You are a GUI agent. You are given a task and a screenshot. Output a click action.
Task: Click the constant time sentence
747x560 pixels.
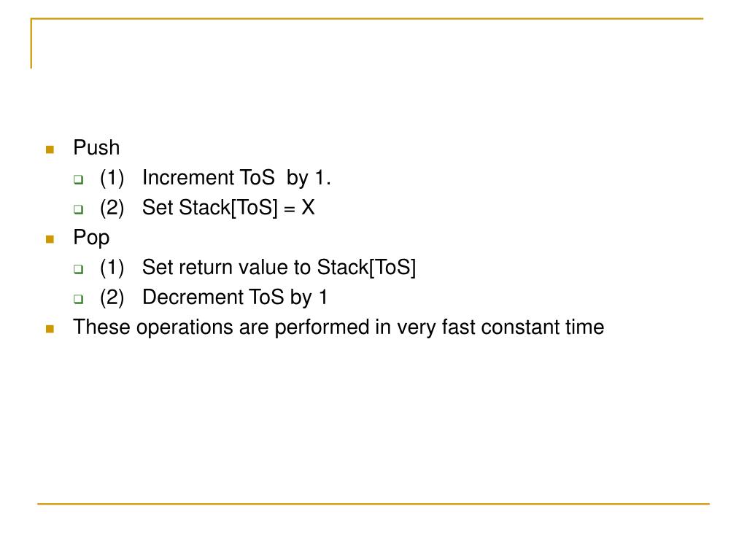click(x=338, y=327)
